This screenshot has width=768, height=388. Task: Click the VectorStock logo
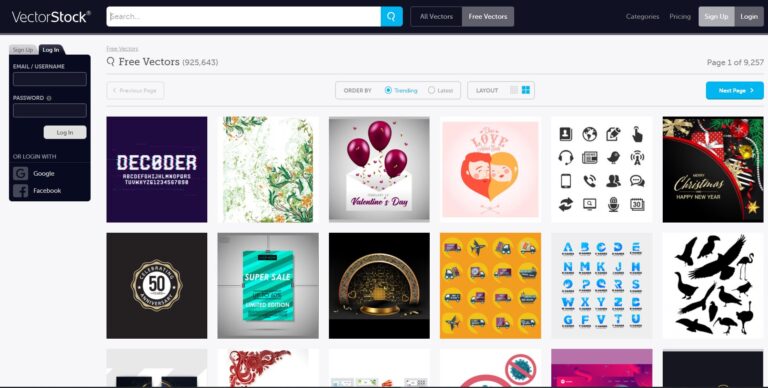tap(51, 17)
